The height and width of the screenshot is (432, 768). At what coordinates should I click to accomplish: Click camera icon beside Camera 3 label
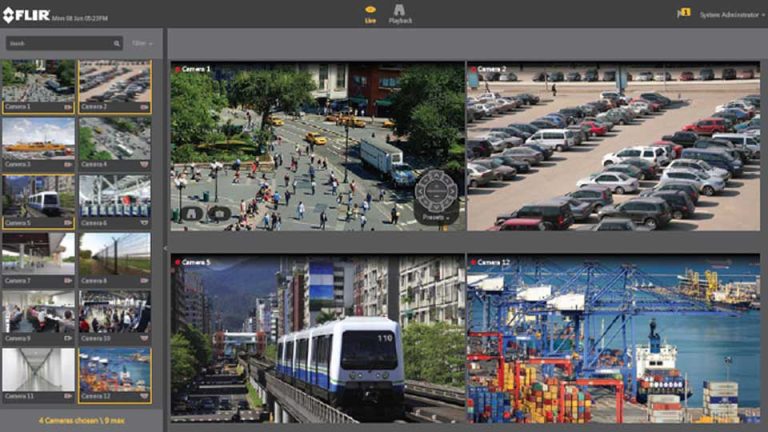(68, 164)
